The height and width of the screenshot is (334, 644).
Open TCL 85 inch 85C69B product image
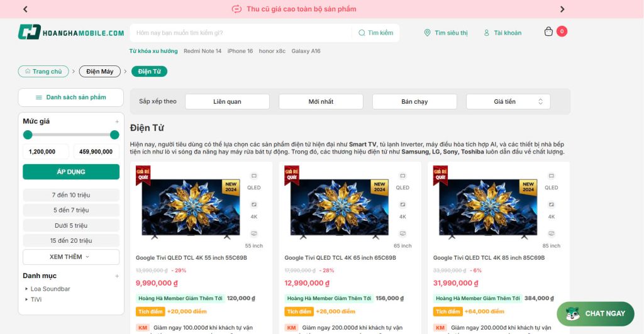488,209
